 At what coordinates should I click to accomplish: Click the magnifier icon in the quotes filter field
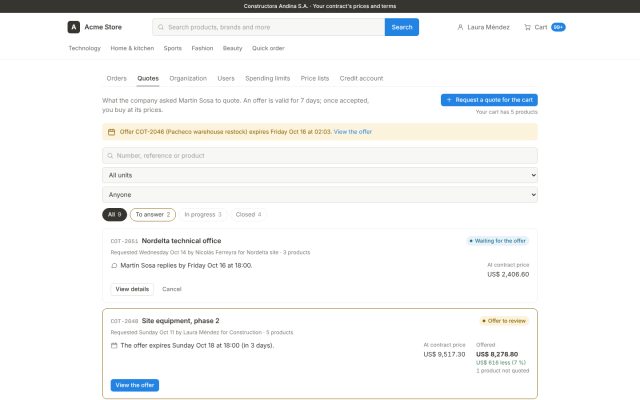[x=110, y=156]
